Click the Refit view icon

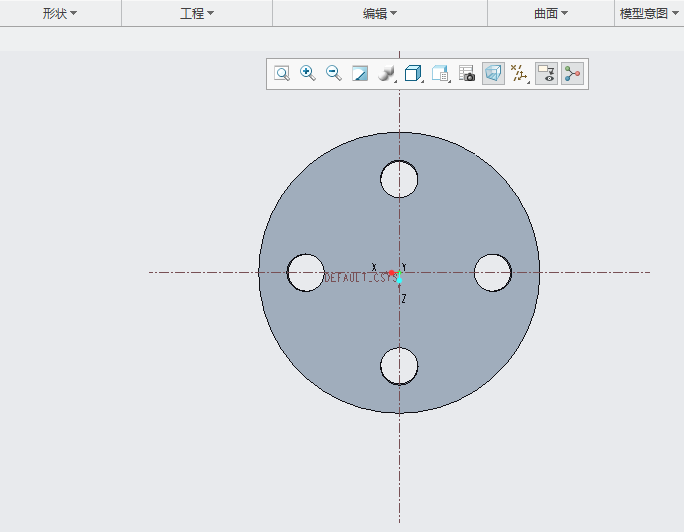282,73
